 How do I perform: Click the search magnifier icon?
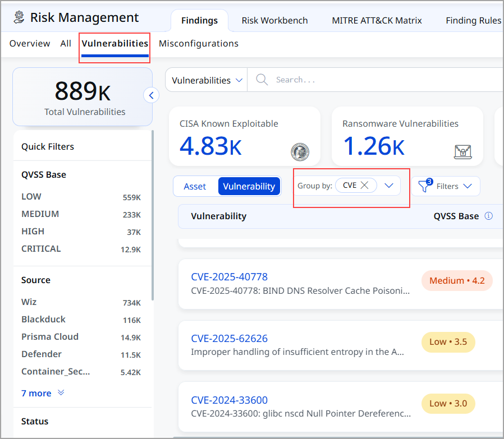[x=262, y=80]
